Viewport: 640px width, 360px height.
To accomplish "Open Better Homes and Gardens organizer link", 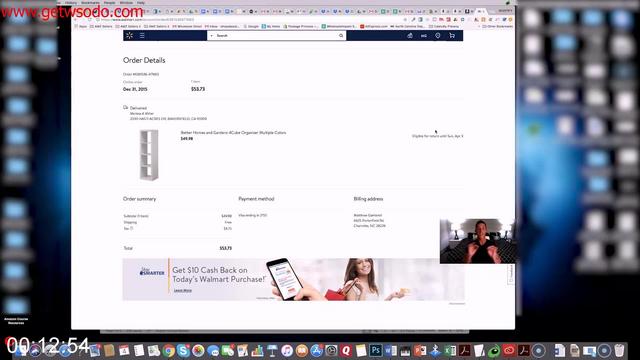I will coord(233,133).
